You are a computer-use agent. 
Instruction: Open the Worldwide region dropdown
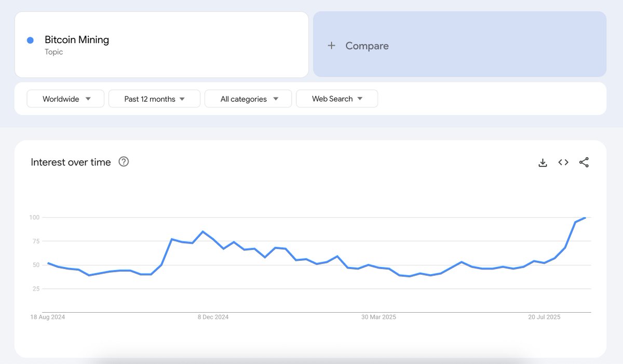click(x=65, y=99)
